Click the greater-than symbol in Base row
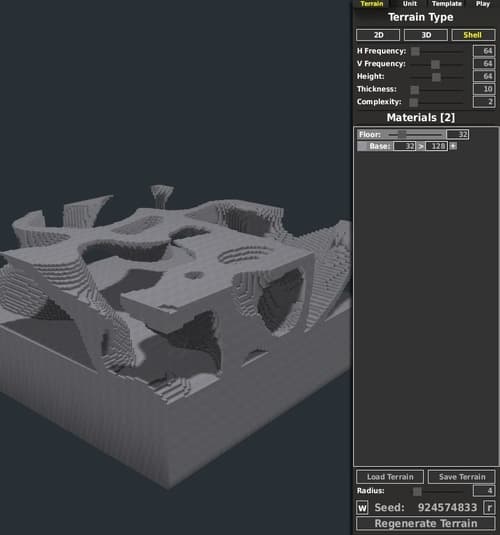 [420, 146]
